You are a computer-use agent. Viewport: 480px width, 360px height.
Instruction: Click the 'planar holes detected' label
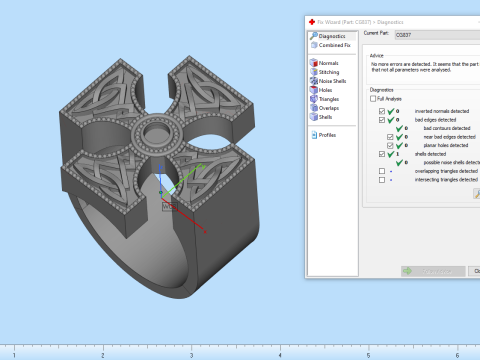point(446,145)
